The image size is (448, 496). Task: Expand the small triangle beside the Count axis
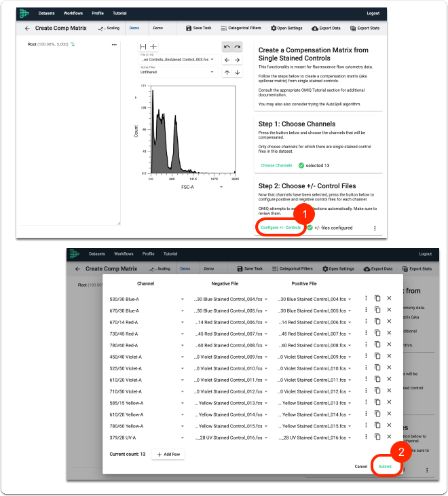point(136,98)
